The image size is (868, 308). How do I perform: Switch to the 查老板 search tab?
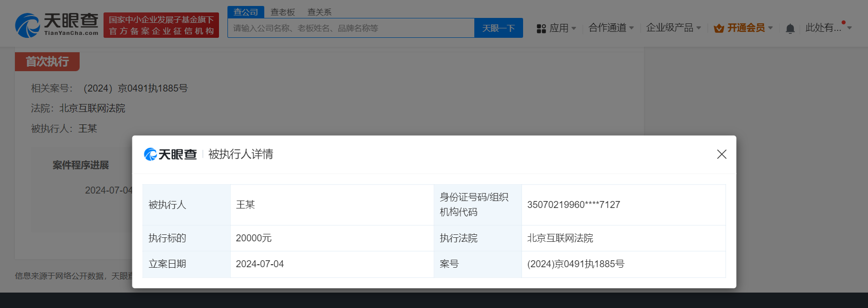[283, 12]
